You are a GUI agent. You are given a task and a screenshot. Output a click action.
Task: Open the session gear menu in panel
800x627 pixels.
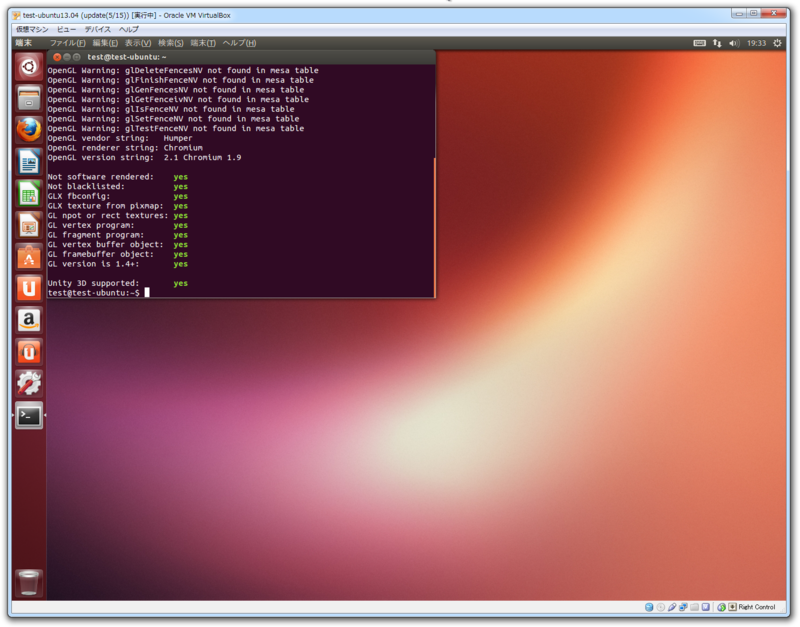click(x=777, y=43)
